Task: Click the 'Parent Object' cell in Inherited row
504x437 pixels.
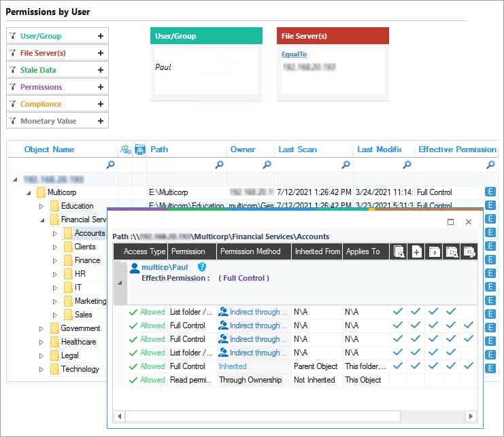Action: tap(316, 366)
